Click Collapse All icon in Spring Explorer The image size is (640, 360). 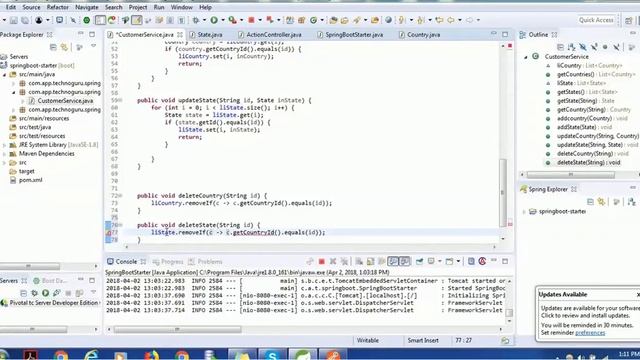point(590,202)
